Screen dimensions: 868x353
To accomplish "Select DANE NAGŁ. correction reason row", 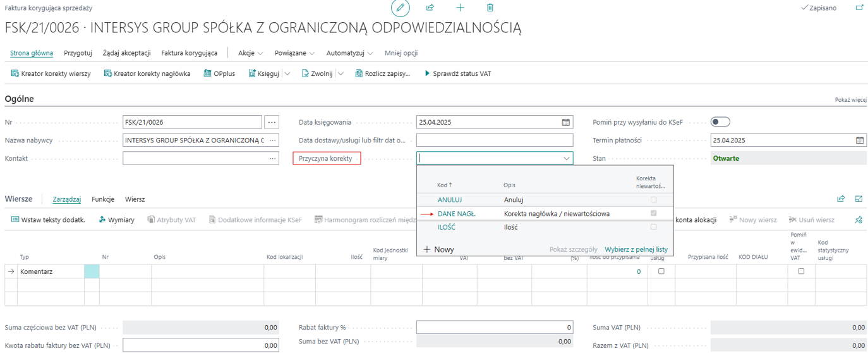I will tap(457, 214).
